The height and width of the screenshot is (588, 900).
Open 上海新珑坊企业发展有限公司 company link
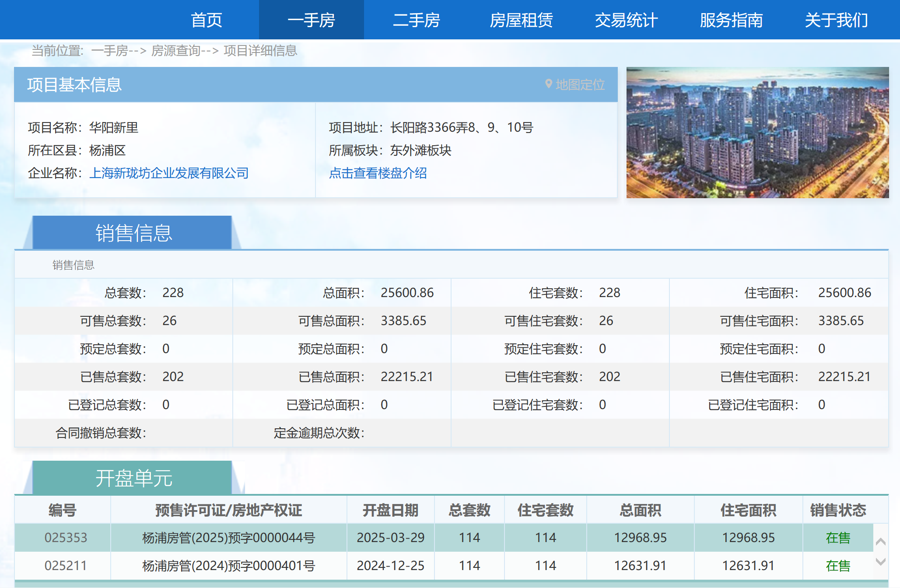[x=169, y=173]
